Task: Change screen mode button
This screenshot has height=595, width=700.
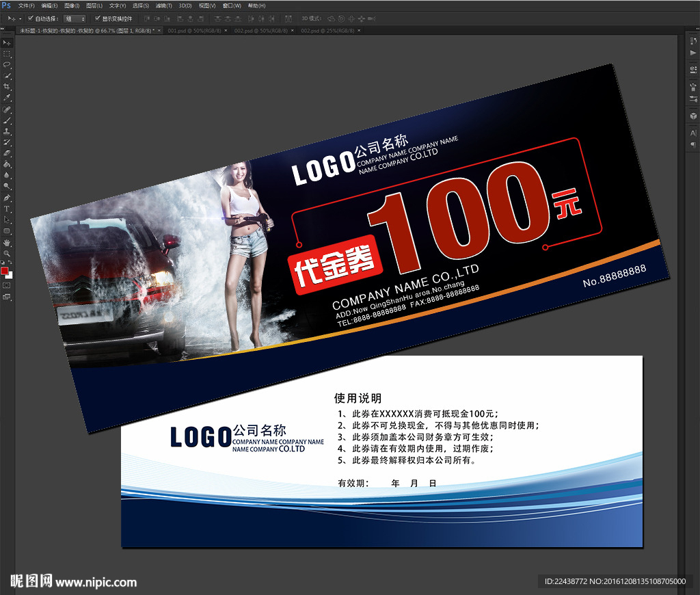Action: (x=7, y=297)
